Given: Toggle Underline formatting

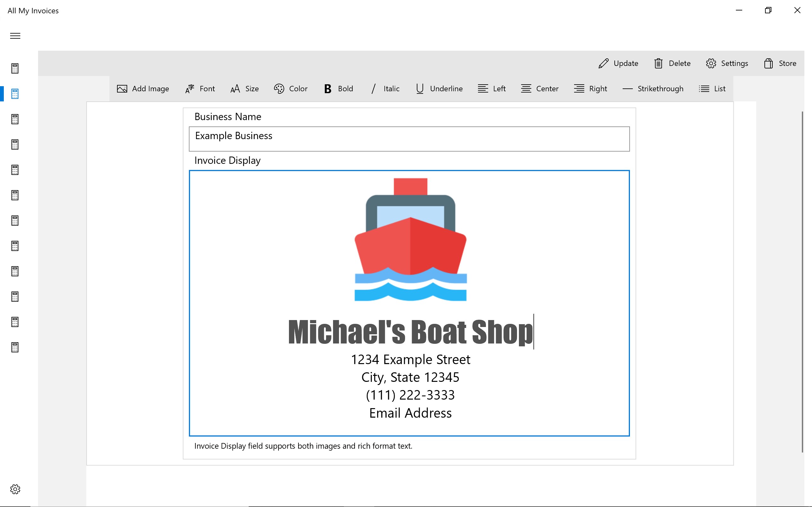Looking at the screenshot, I should click(x=439, y=88).
